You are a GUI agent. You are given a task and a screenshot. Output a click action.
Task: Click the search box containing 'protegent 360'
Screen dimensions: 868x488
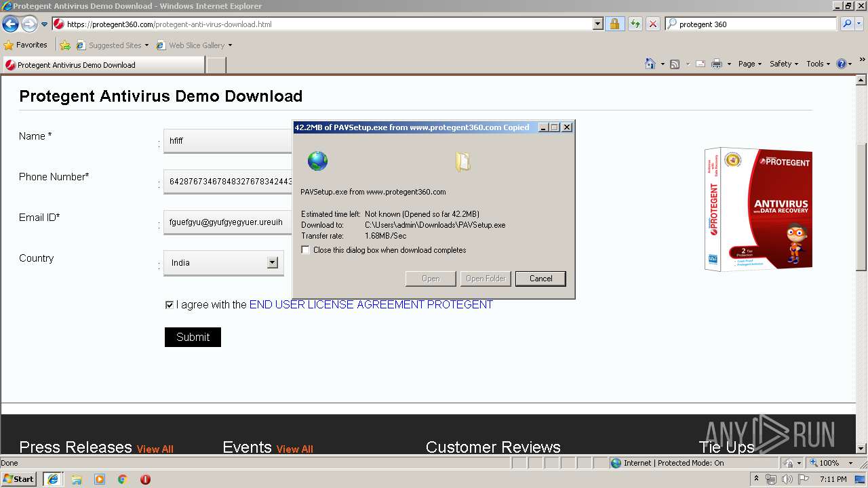click(757, 24)
